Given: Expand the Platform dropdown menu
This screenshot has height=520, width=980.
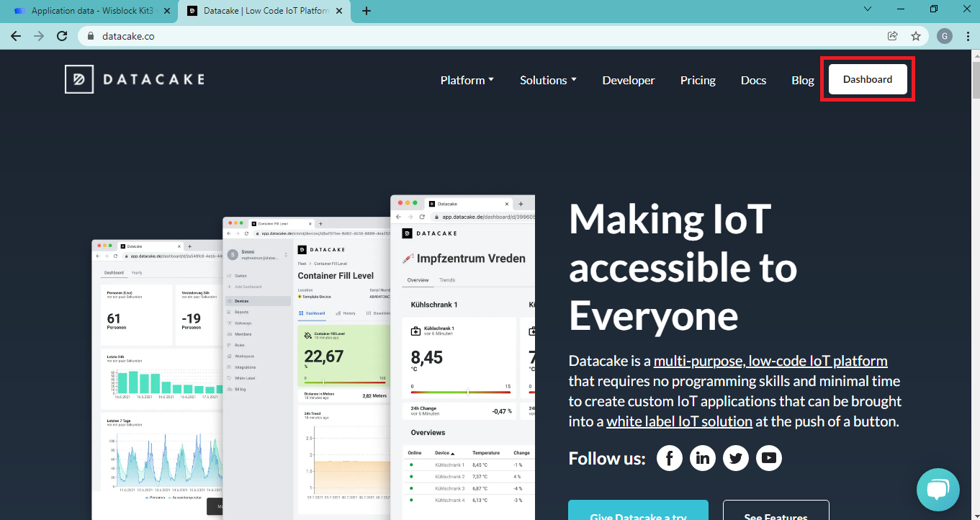Looking at the screenshot, I should click(x=467, y=80).
